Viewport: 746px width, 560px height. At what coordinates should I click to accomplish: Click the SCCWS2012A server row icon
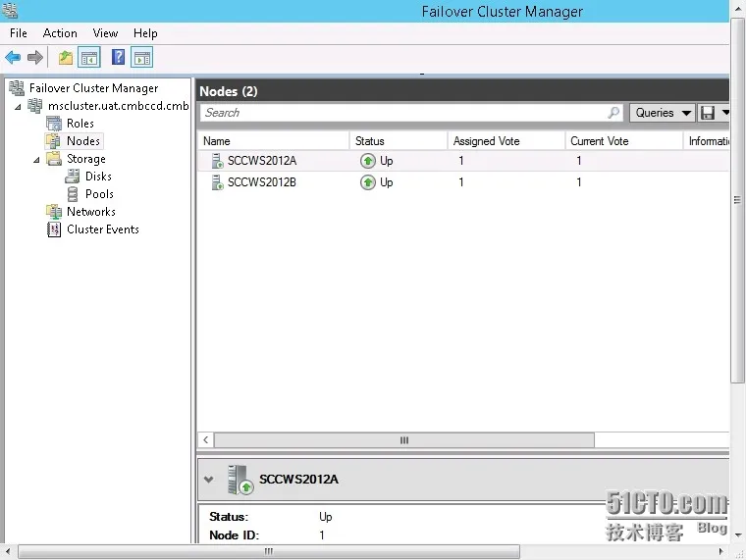point(218,161)
